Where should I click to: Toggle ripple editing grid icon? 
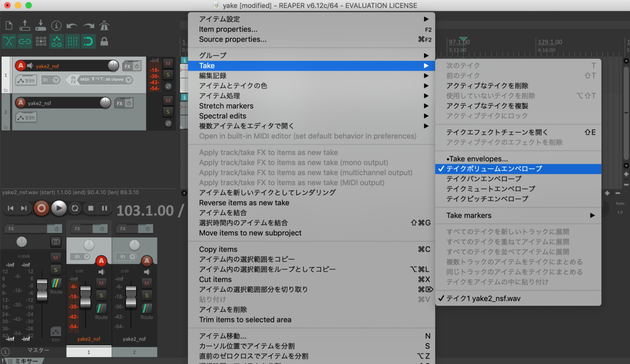[x=40, y=41]
